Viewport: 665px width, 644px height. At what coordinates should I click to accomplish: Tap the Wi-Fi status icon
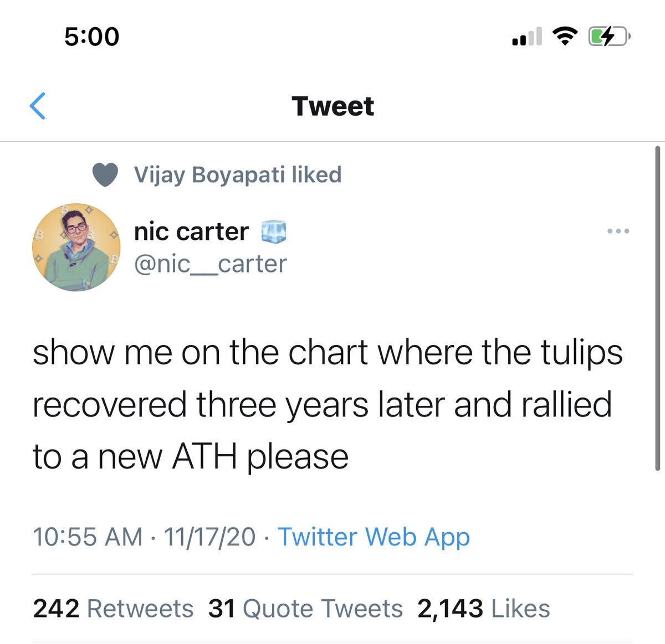pos(565,37)
